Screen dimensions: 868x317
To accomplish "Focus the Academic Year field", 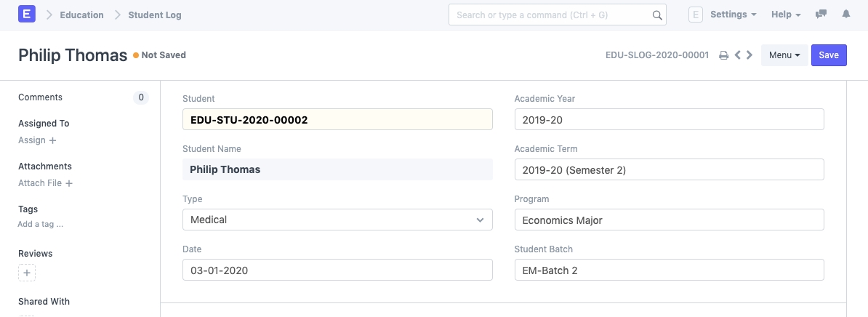I will (x=669, y=119).
